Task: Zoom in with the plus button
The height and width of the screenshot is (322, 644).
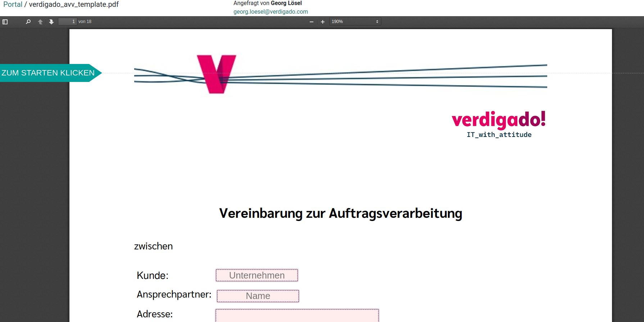Action: pos(323,22)
